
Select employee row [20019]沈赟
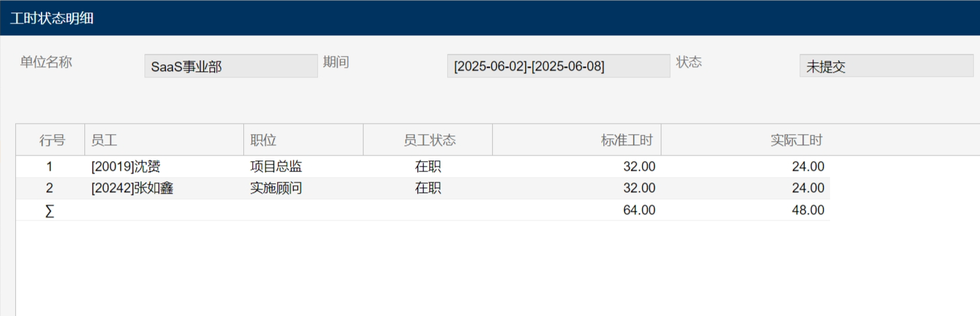pos(126,167)
